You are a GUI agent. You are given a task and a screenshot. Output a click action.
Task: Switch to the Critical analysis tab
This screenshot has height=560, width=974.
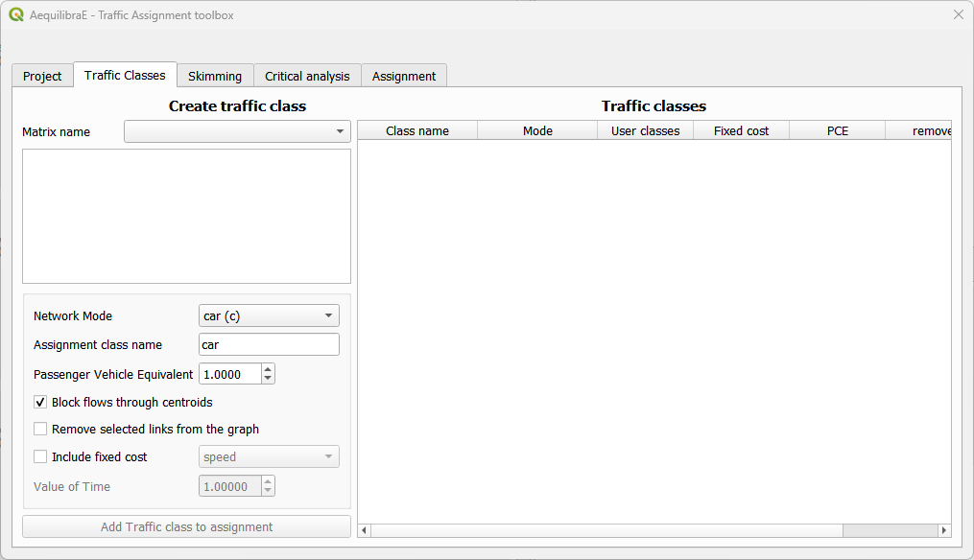pos(306,75)
